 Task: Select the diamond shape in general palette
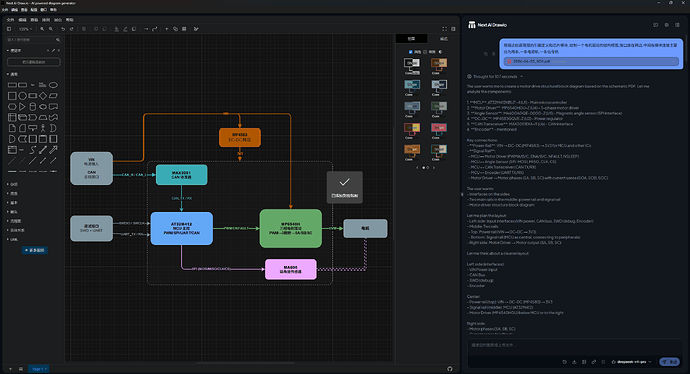[43, 95]
